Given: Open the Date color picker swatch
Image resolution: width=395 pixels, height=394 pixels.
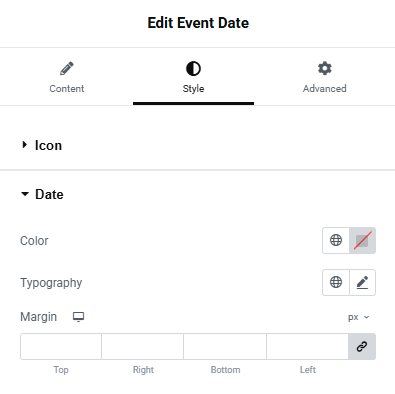Looking at the screenshot, I should coord(363,240).
